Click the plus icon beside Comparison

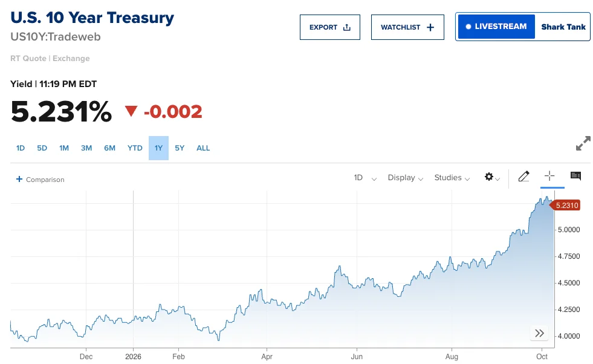click(x=19, y=179)
